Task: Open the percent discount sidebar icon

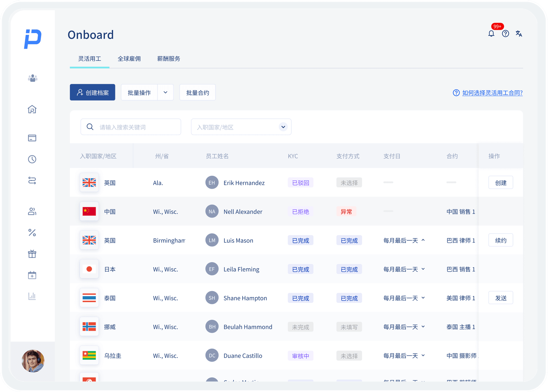Action: click(32, 233)
